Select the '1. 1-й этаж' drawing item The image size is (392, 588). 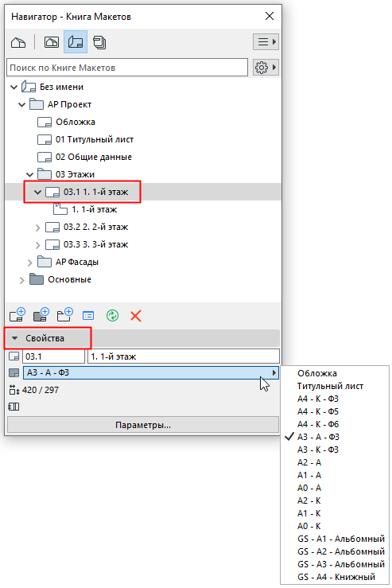94,209
